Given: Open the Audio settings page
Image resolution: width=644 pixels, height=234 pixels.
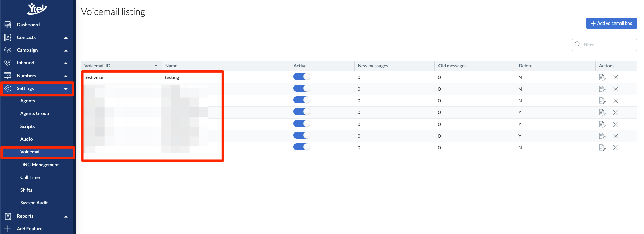Looking at the screenshot, I should [x=26, y=139].
